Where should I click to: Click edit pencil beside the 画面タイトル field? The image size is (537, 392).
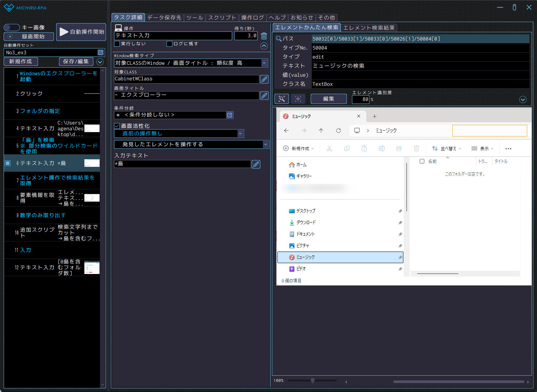(264, 96)
